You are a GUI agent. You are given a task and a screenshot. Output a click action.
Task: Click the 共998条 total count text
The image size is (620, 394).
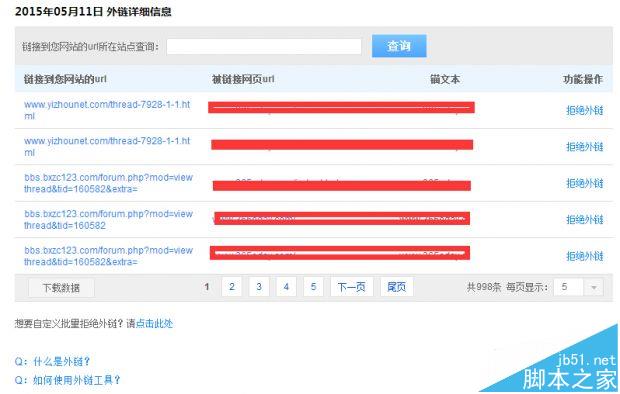[x=484, y=287]
